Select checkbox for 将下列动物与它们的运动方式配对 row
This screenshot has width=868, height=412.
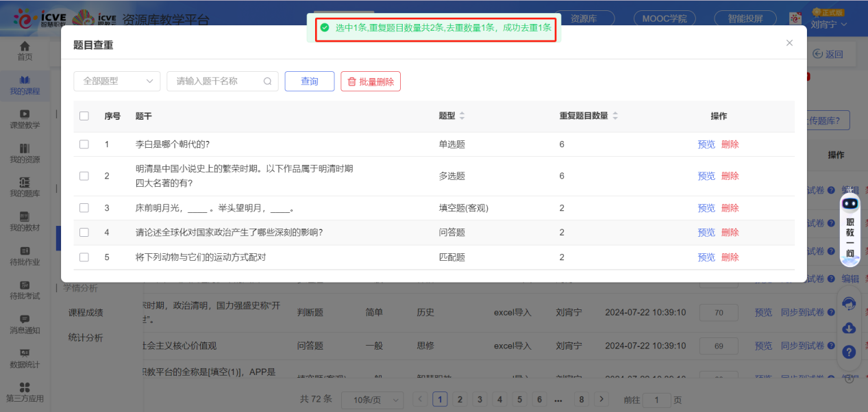point(84,257)
